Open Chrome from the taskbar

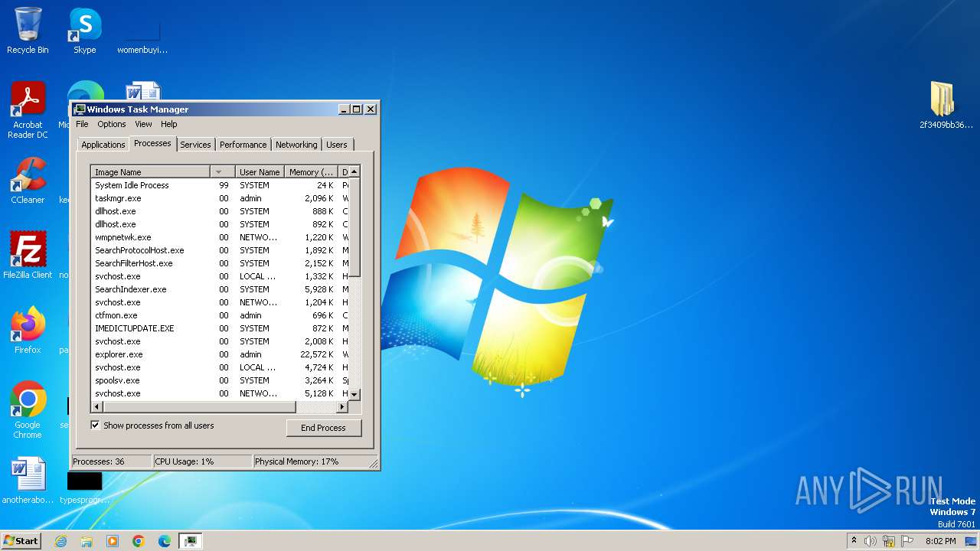coord(139,541)
